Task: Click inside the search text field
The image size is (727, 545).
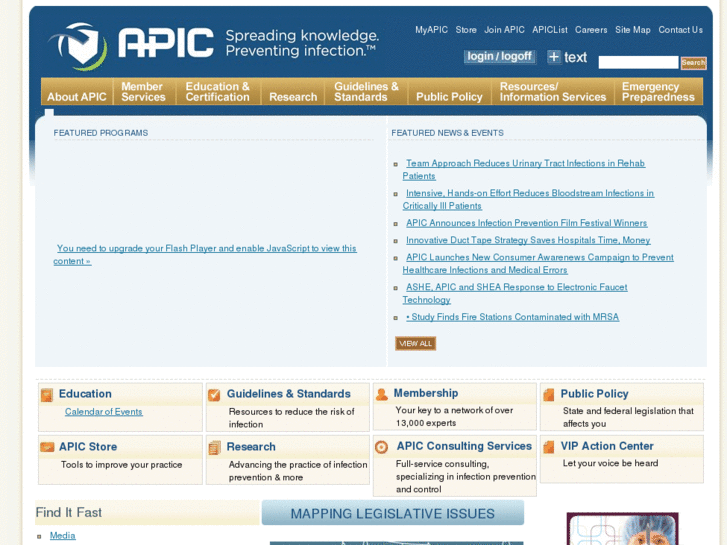Action: pos(638,62)
